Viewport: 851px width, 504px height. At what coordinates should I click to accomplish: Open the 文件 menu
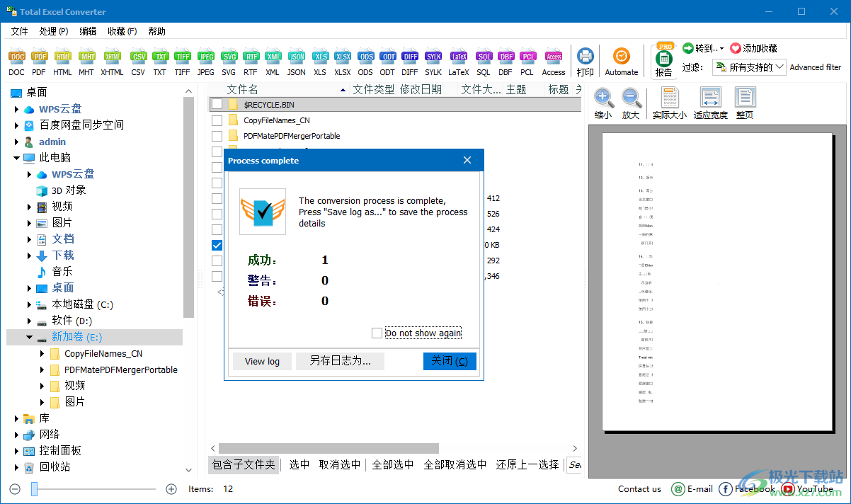[19, 31]
